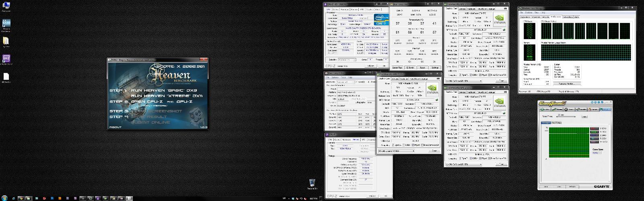The height and width of the screenshot is (201, 644).
Task: Close the Quadro GPU-Z via Close button
Action: pyautogui.click(x=434, y=151)
